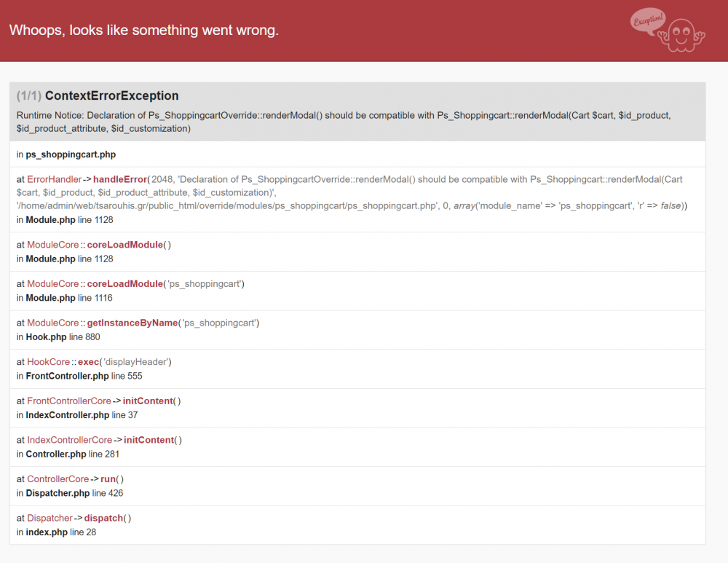Click FrontControllerCore class link
The width and height of the screenshot is (728, 563).
[x=68, y=401]
